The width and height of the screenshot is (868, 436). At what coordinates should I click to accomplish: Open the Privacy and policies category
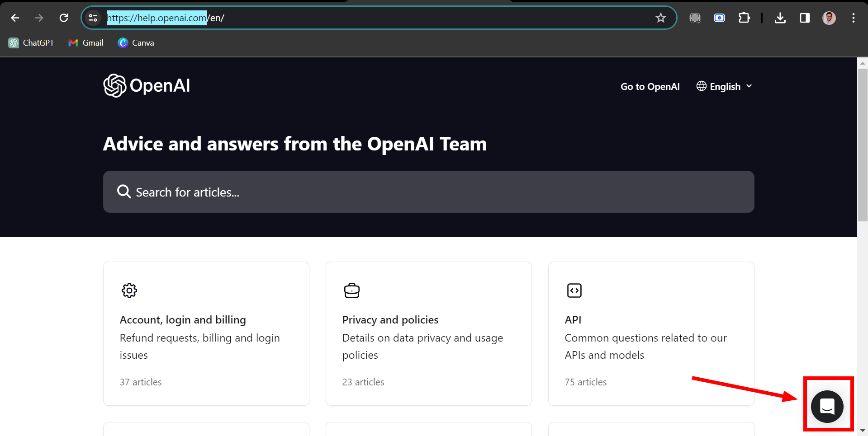[x=428, y=333]
